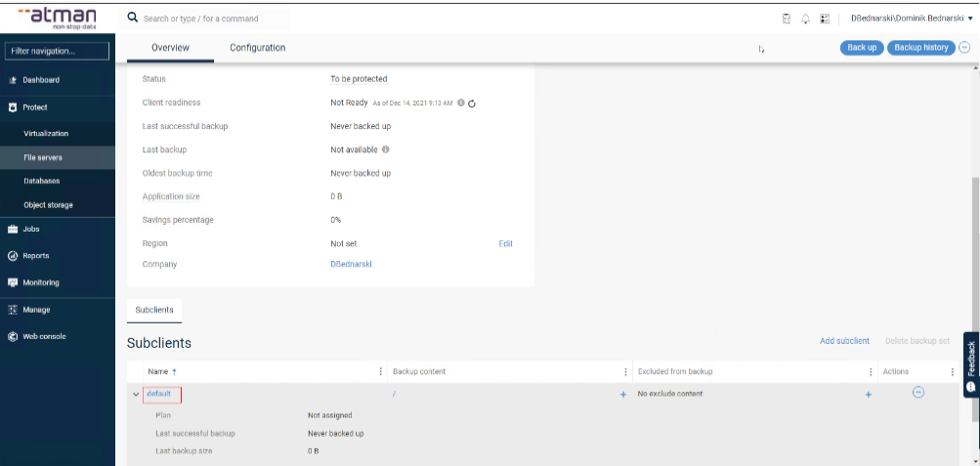Switch to the Configuration tab
This screenshot has height=466, width=980.
257,48
